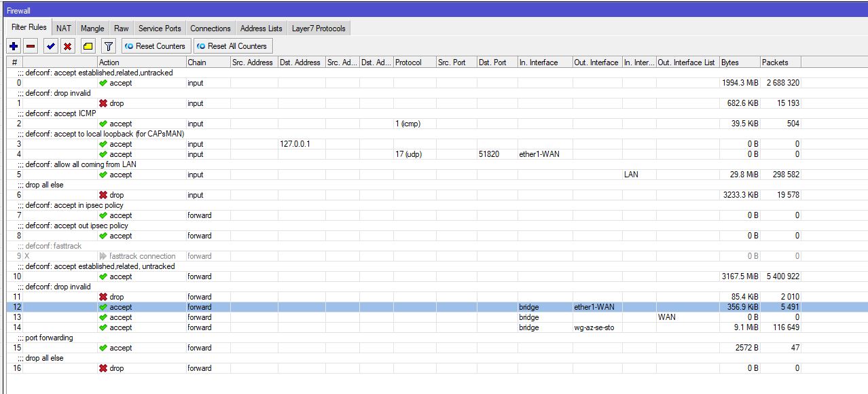The height and width of the screenshot is (394, 868).
Task: Click the drop icon in rule 1
Action: point(103,103)
